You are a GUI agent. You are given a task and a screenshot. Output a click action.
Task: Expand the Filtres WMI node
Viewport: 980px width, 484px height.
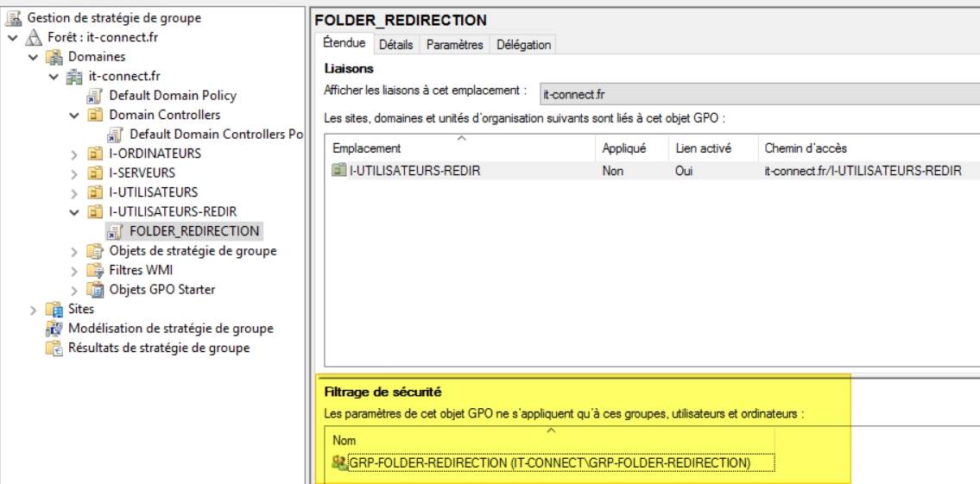point(74,271)
